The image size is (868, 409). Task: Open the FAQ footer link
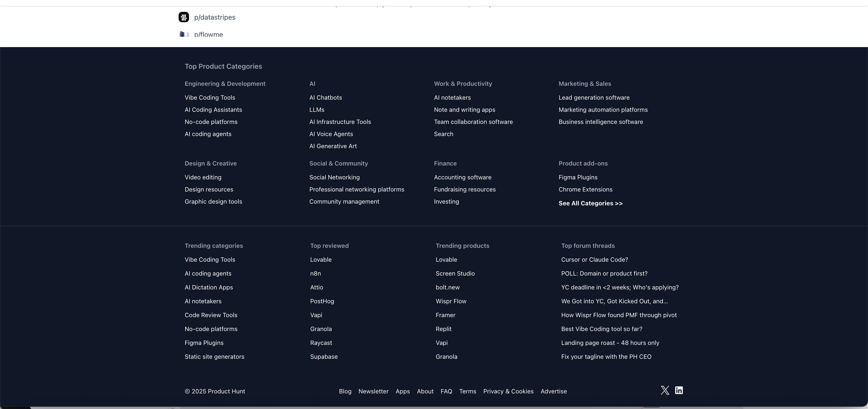pos(446,391)
